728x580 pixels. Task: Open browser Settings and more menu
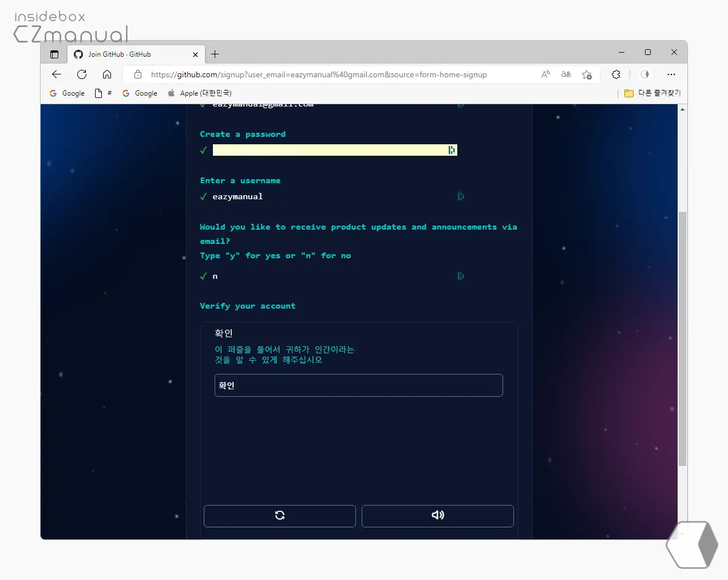click(x=671, y=74)
